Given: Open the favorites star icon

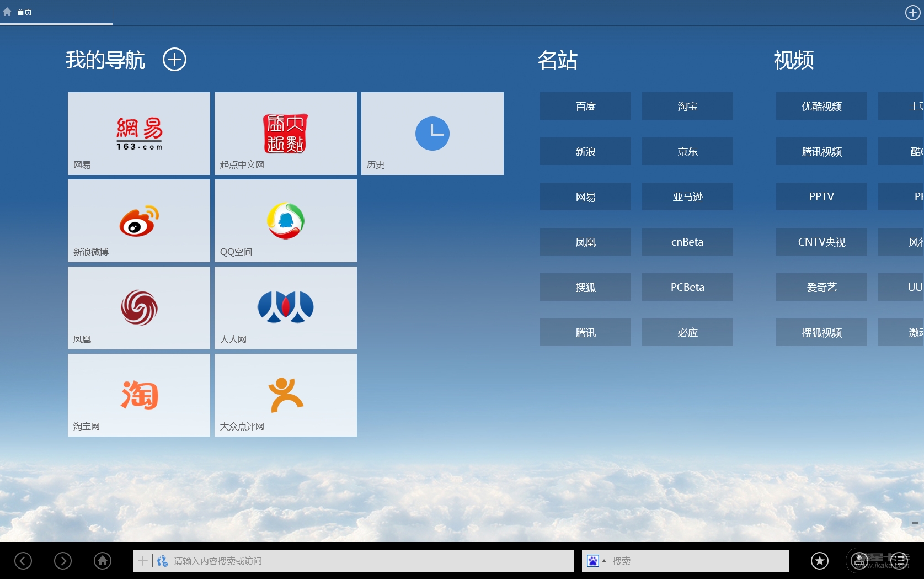Looking at the screenshot, I should pos(820,561).
